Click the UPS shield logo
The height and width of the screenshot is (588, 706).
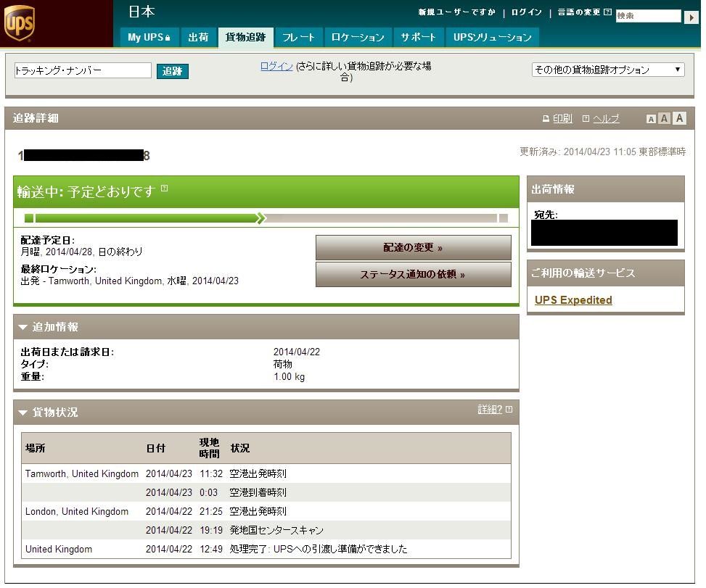[x=19, y=22]
